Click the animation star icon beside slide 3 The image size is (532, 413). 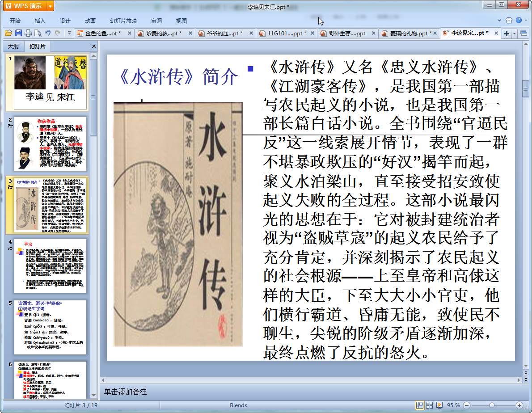pyautogui.click(x=10, y=187)
